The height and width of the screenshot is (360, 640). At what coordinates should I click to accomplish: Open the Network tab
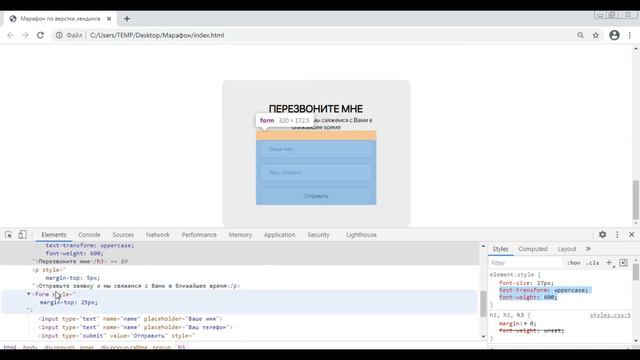click(x=158, y=235)
